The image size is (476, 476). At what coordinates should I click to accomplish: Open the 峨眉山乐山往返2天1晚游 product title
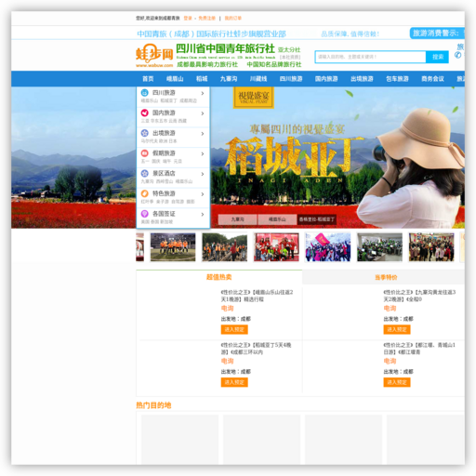(257, 296)
